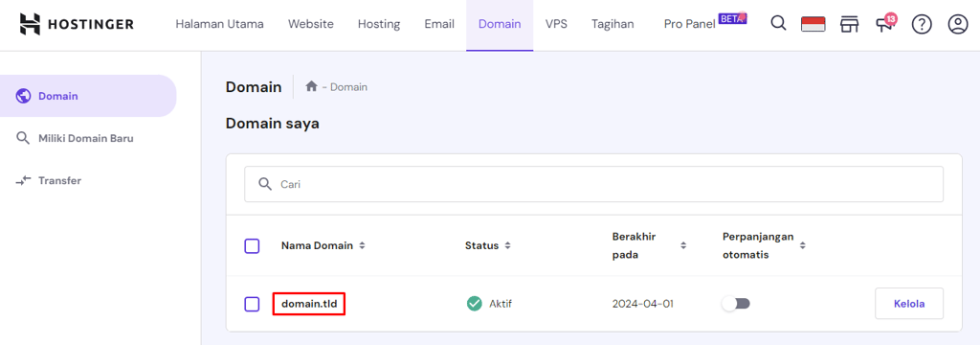980x345 pixels.
Task: Click the Hostinger logo
Action: point(77,24)
